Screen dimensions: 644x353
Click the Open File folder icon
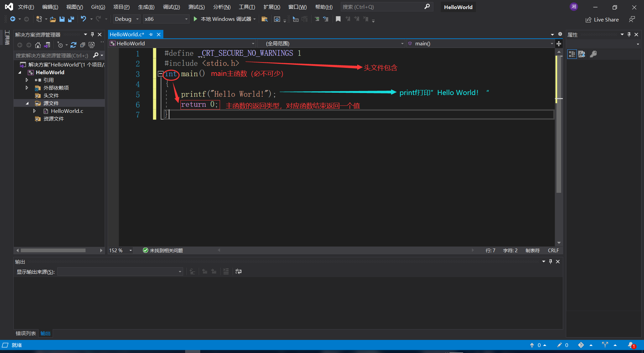tap(53, 19)
